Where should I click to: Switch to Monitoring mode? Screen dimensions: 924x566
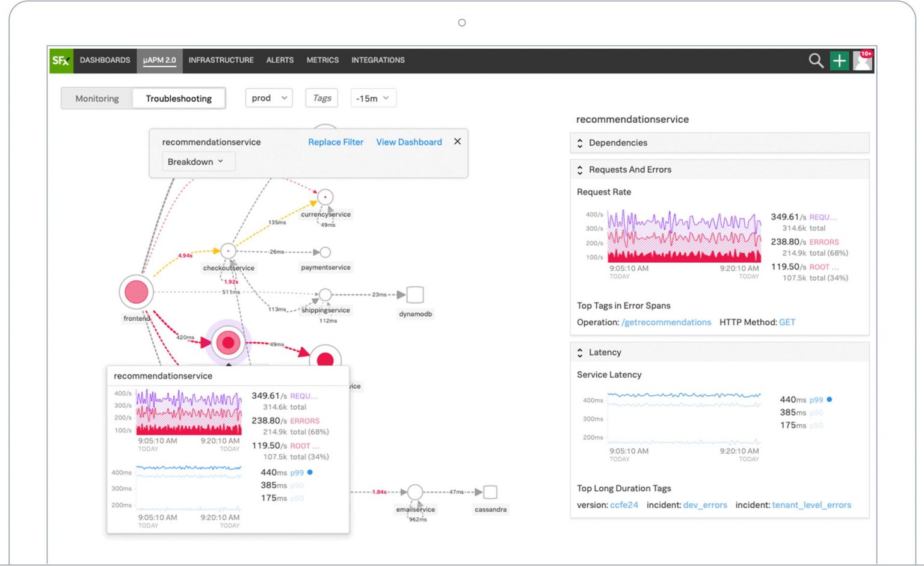[97, 98]
